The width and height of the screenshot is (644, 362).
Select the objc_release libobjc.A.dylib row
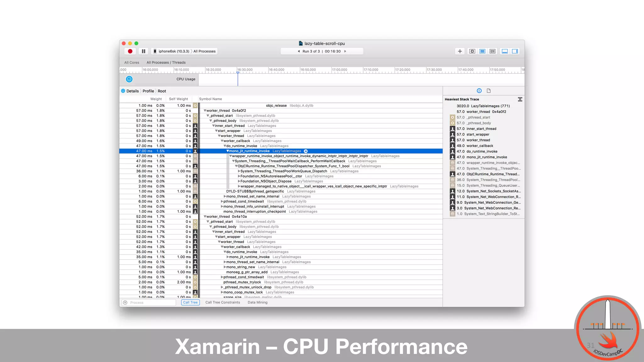[281, 106]
